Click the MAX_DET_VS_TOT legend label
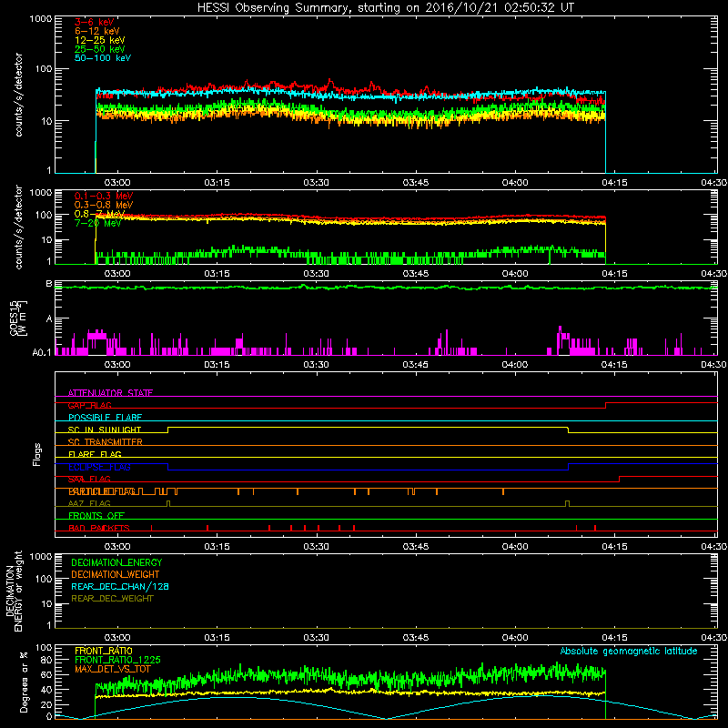 tap(112, 669)
